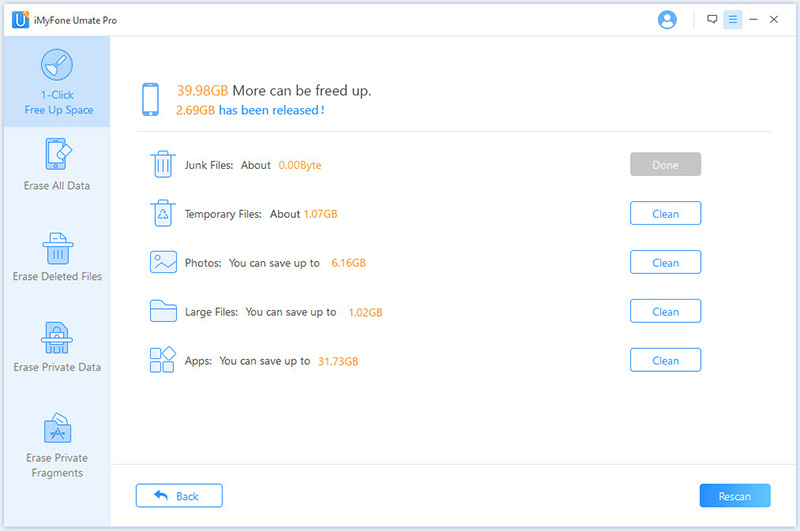Screen dimensions: 800x531
Task: Switch to the Erase Deleted Files tab label
Action: coord(57,276)
